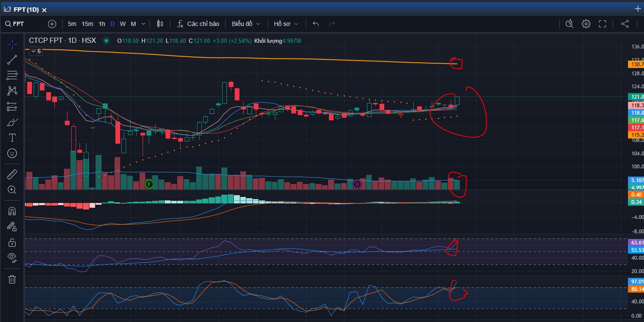Open Các chỉ báo indicators menu
Screen dimensions: 644x322
click(x=198, y=24)
